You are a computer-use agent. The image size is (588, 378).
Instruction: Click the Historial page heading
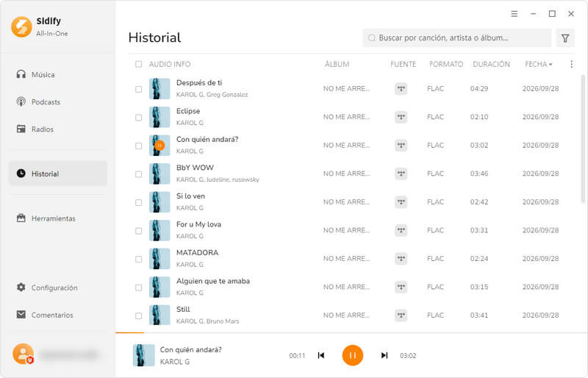[154, 38]
